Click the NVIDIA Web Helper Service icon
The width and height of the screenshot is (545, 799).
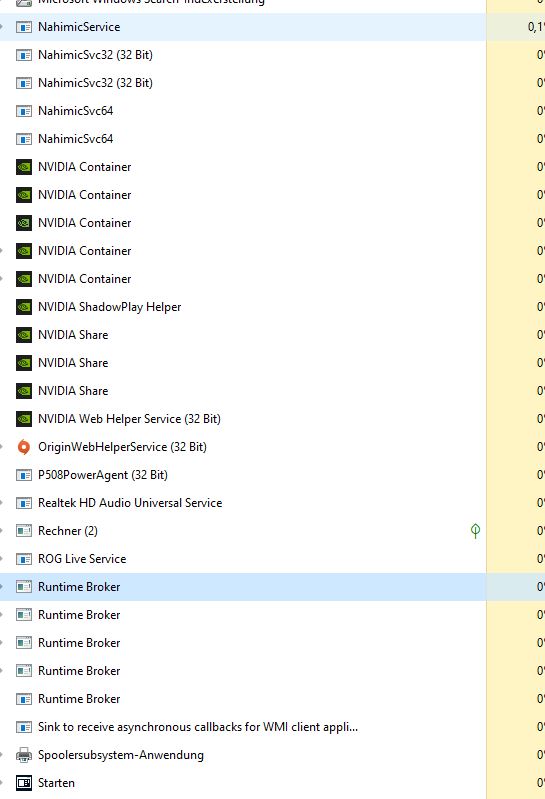[x=23, y=419]
